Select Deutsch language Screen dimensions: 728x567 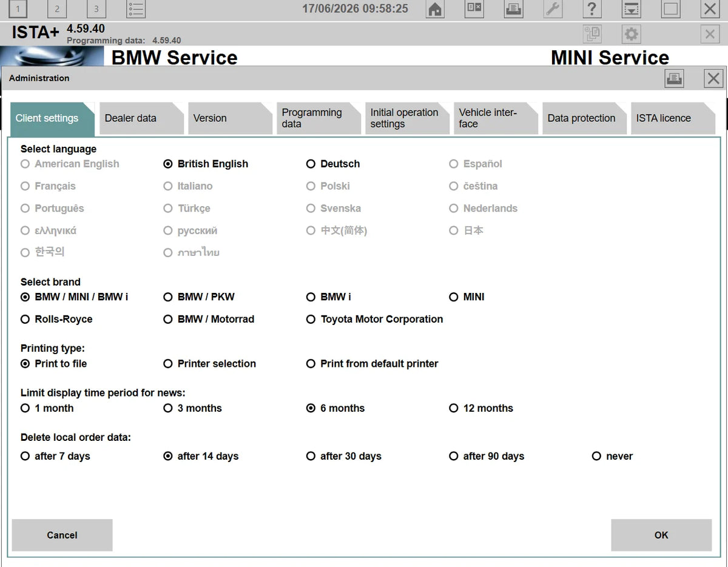[333, 164]
